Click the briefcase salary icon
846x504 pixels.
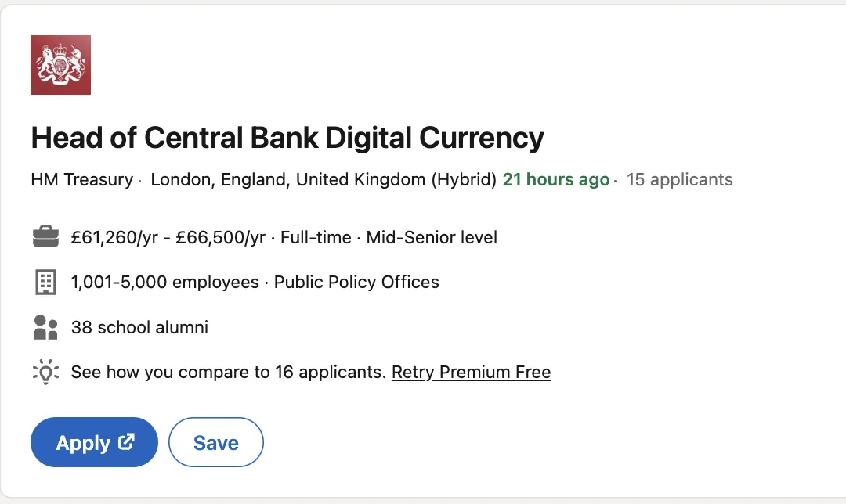pos(46,236)
